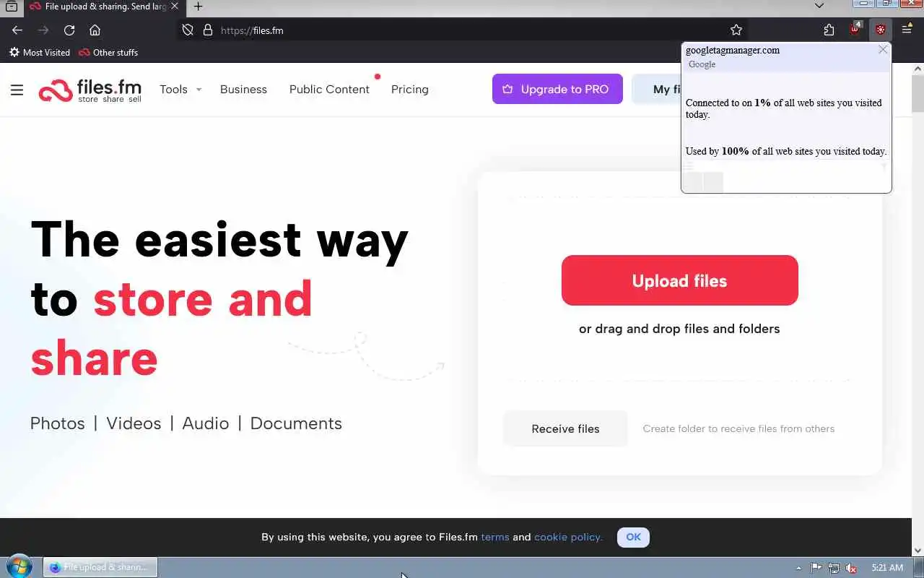The height and width of the screenshot is (578, 924).
Task: Expand the Tools dropdown menu
Action: point(180,90)
